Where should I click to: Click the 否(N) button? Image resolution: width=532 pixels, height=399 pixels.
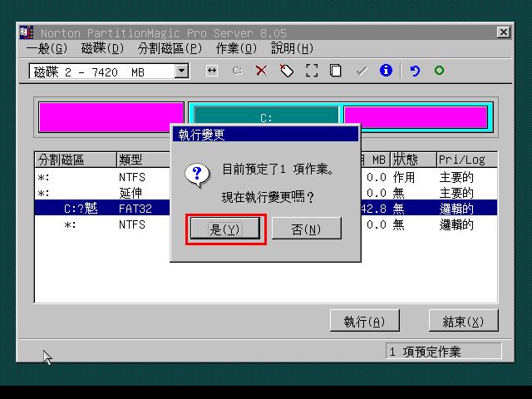(307, 229)
